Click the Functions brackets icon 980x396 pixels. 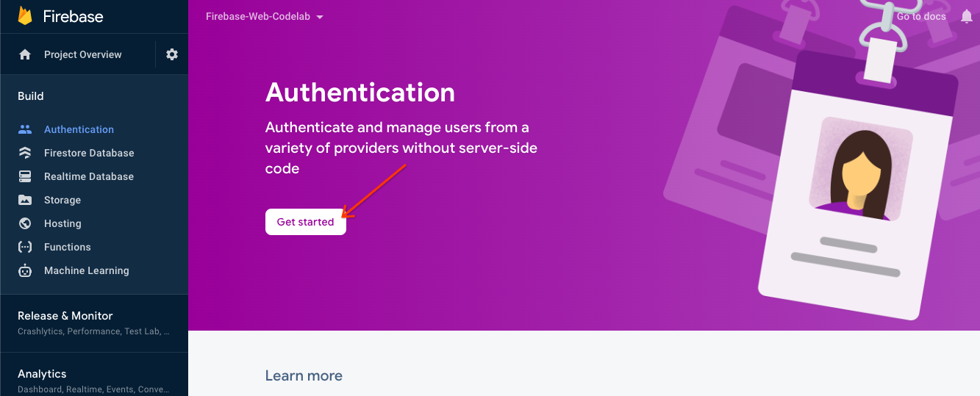[x=25, y=247]
